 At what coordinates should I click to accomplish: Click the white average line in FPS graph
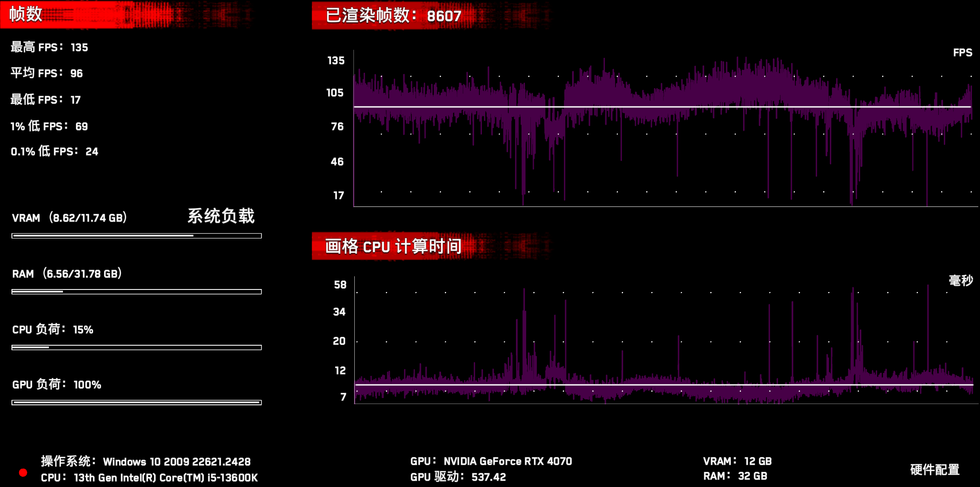tap(662, 107)
